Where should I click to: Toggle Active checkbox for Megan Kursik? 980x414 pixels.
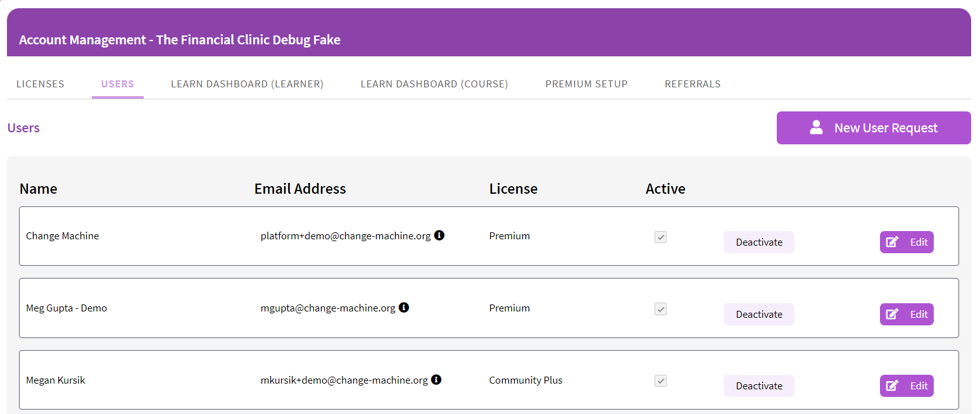tap(660, 381)
